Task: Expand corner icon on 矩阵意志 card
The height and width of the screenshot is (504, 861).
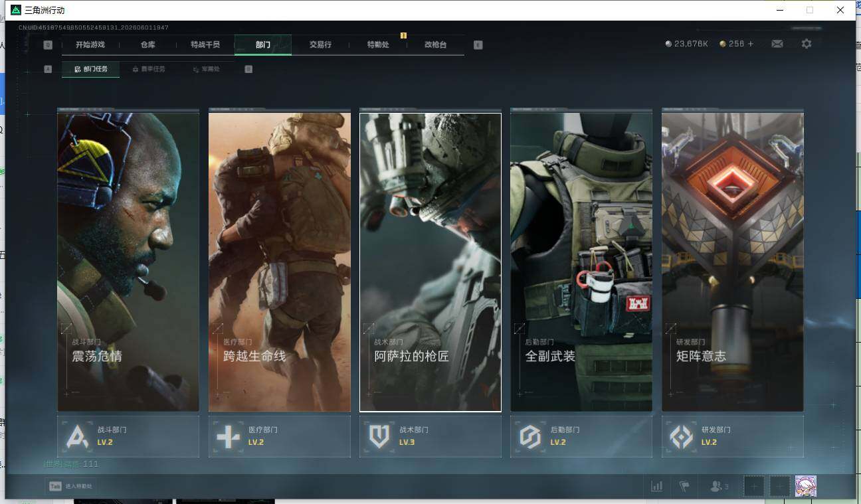Action: [x=671, y=328]
